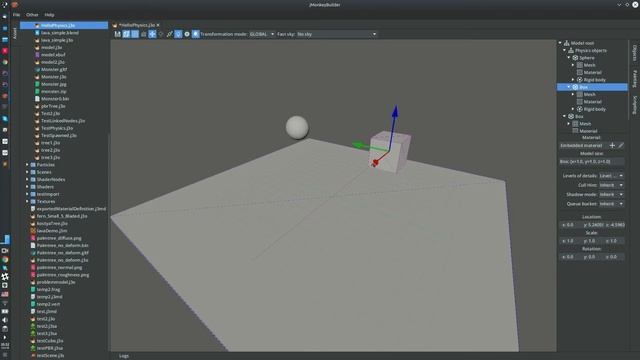Expand the Scenes folder
The height and width of the screenshot is (360, 640).
[x=27, y=172]
